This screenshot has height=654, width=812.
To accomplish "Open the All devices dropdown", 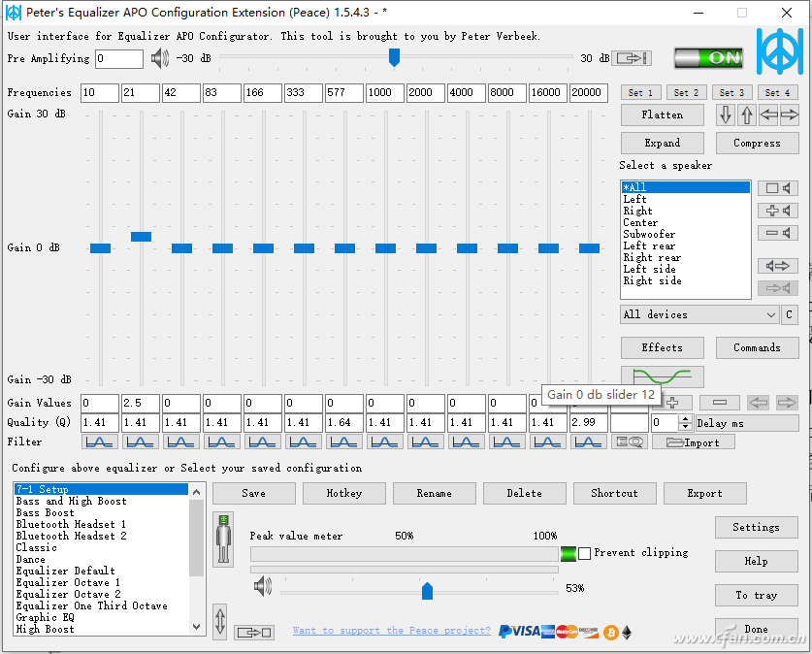I will click(699, 314).
